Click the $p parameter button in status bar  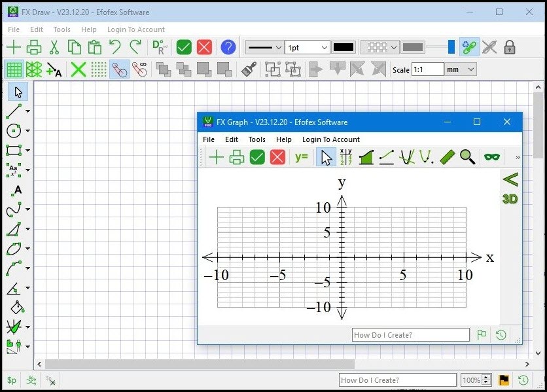[x=12, y=380]
